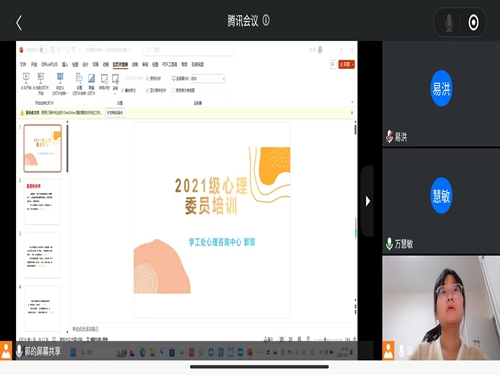Screen dimensions: 500x375
Task: Tap the back arrow in Tencent Meeting header
Action: point(19,23)
